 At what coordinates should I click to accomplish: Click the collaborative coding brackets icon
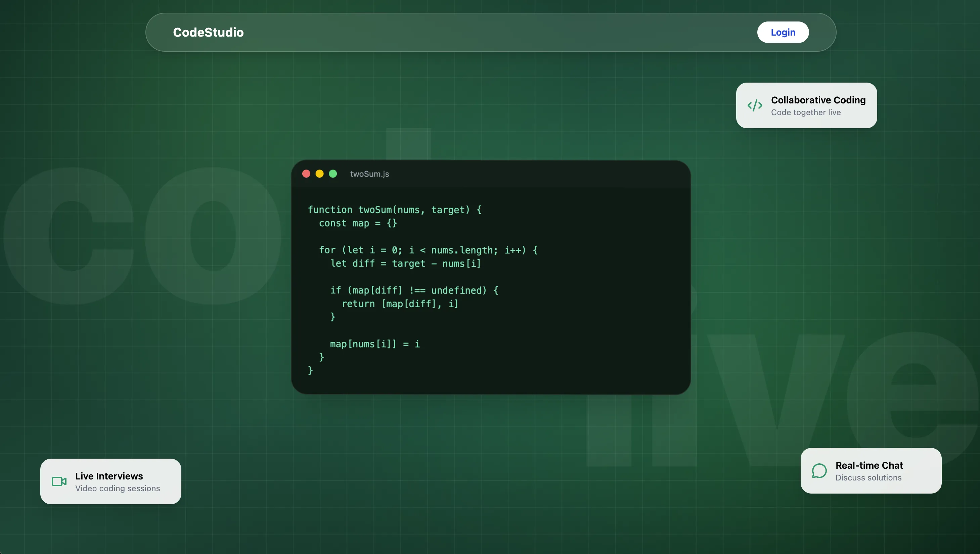(x=755, y=105)
